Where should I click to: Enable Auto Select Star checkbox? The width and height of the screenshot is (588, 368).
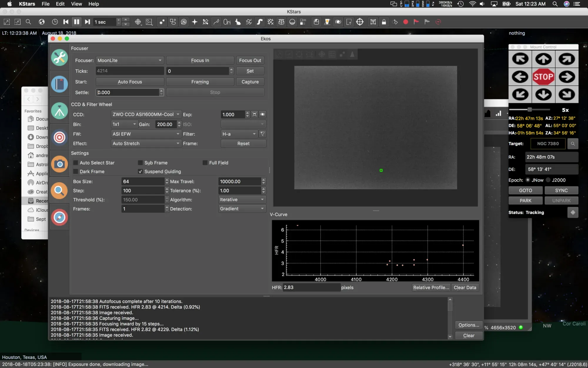pos(76,163)
